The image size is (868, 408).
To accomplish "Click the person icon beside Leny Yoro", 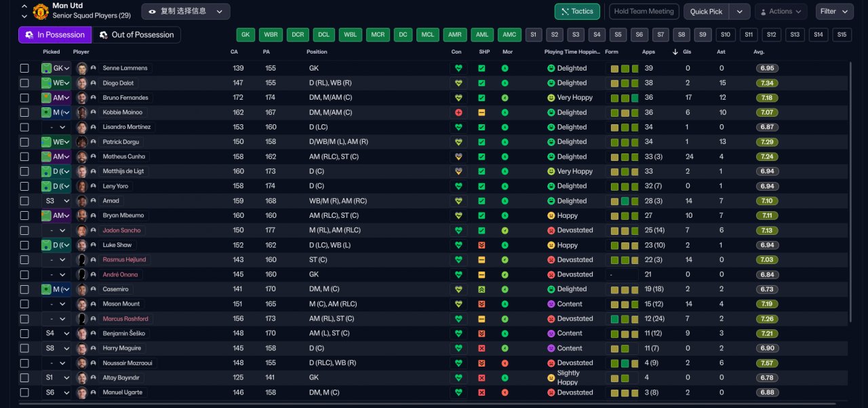I will 93,186.
